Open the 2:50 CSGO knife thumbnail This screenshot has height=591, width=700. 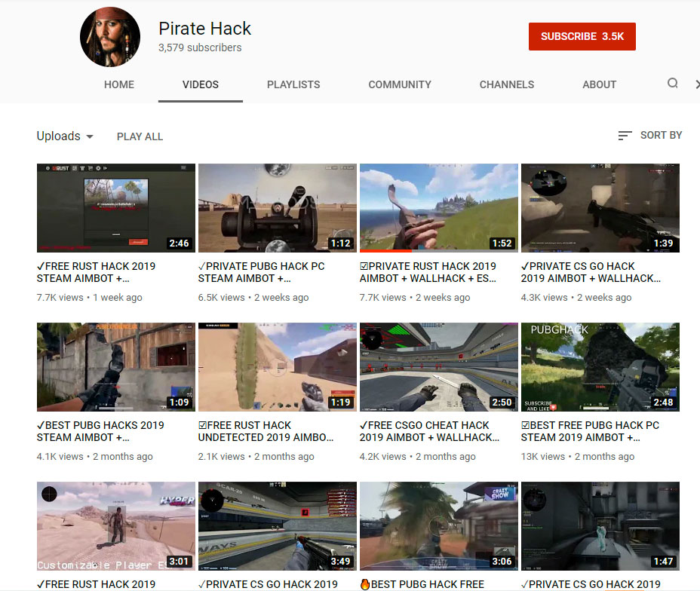pyautogui.click(x=439, y=367)
